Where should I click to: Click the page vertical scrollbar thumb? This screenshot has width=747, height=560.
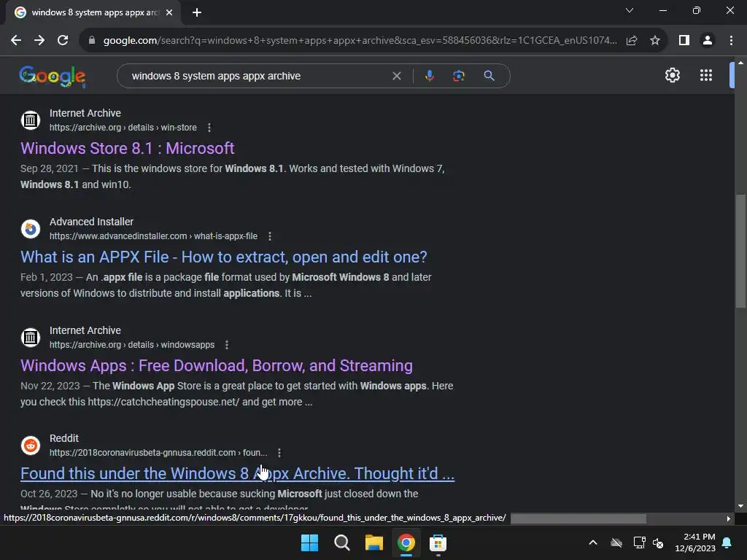pyautogui.click(x=741, y=251)
